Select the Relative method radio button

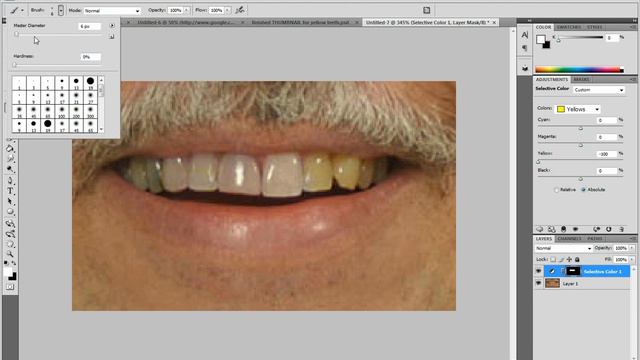pyautogui.click(x=556, y=190)
